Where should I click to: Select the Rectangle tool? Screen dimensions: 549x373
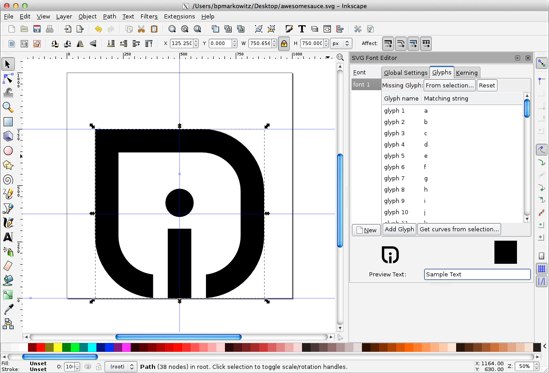click(8, 122)
